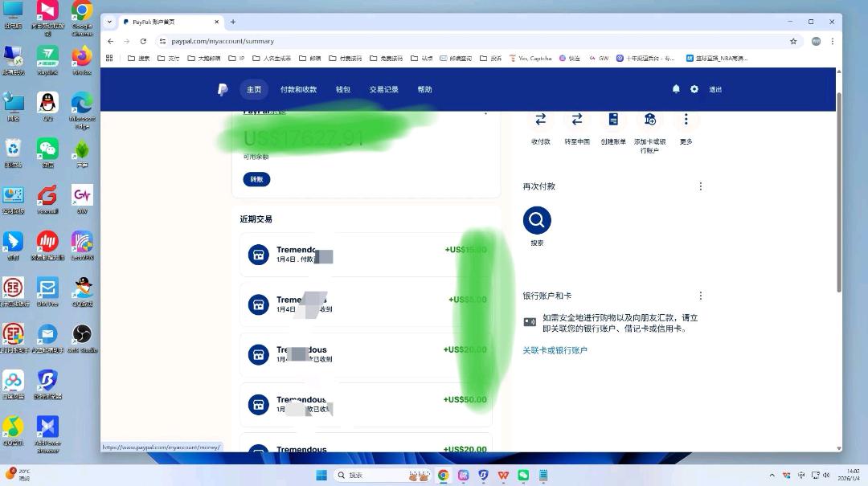Open PayPal settings gear

694,89
